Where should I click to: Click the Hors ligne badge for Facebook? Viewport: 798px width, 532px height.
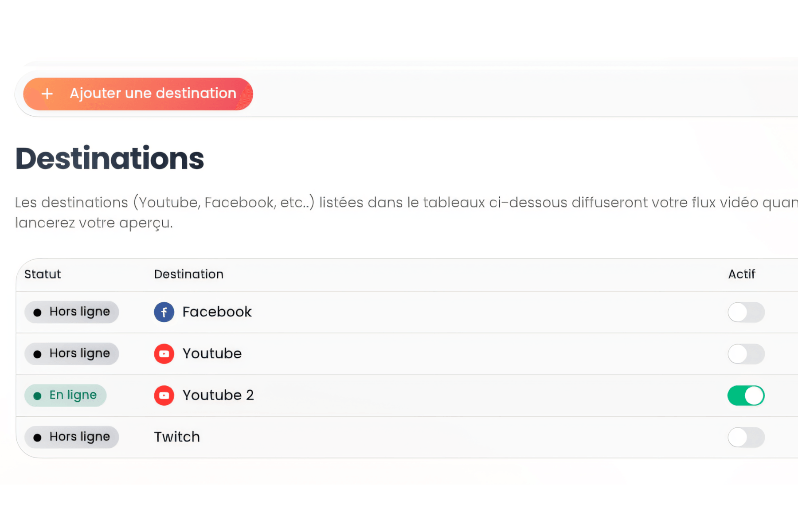(71, 312)
